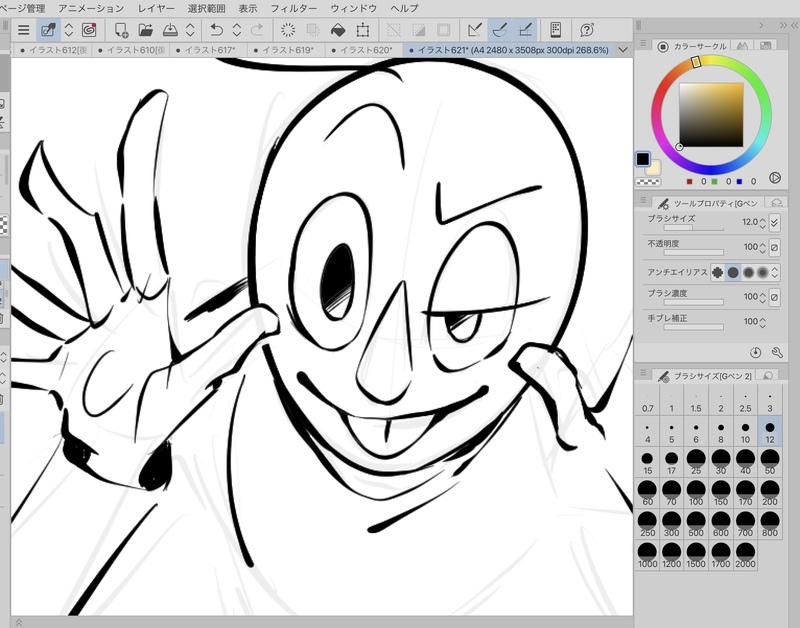
Task: Click the Redo arrow in the command bar
Action: (258, 30)
